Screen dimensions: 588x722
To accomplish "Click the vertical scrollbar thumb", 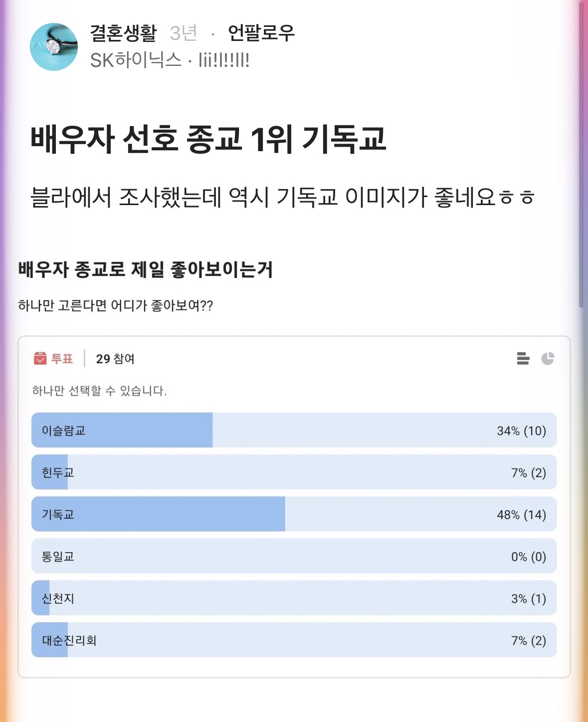I will pyautogui.click(x=581, y=150).
